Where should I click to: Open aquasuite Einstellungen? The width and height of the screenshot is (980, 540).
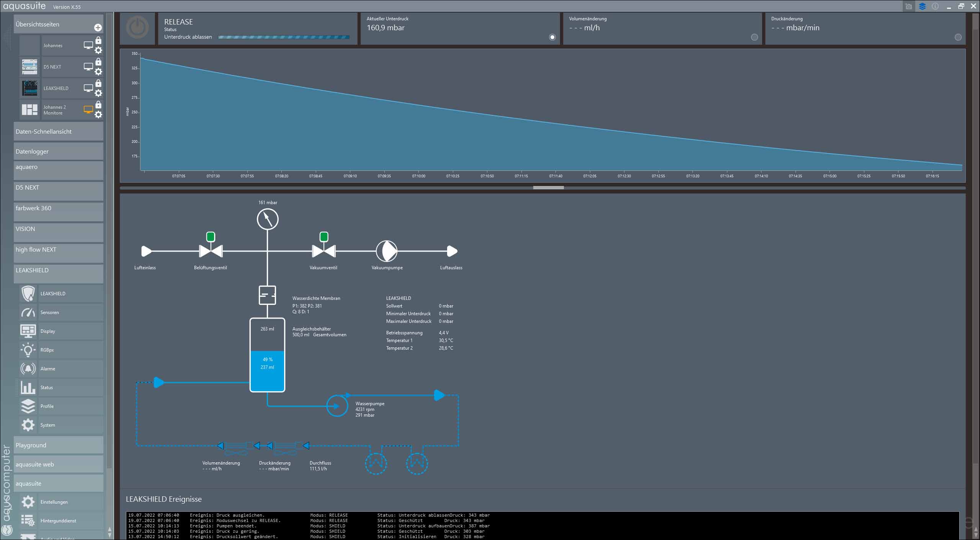click(61, 502)
